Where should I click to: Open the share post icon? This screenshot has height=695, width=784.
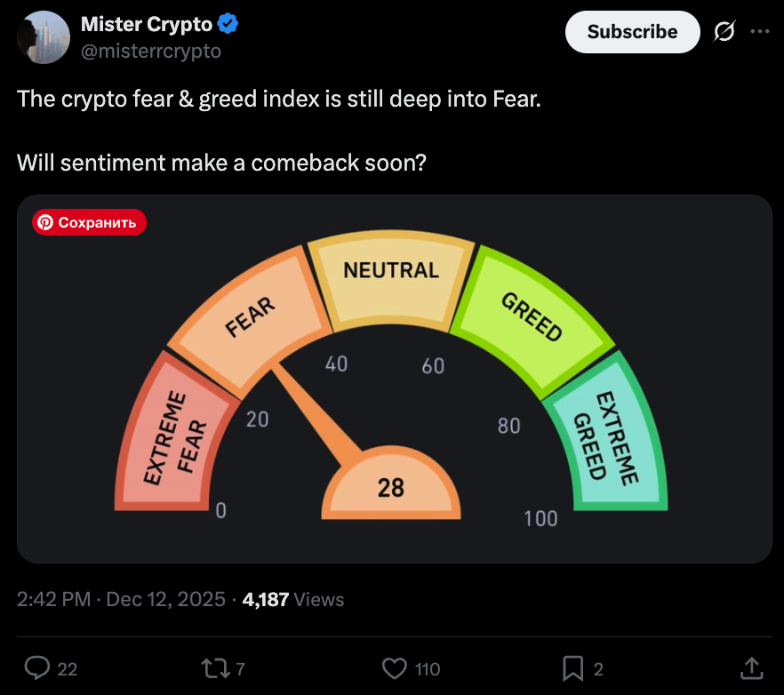pyautogui.click(x=750, y=667)
